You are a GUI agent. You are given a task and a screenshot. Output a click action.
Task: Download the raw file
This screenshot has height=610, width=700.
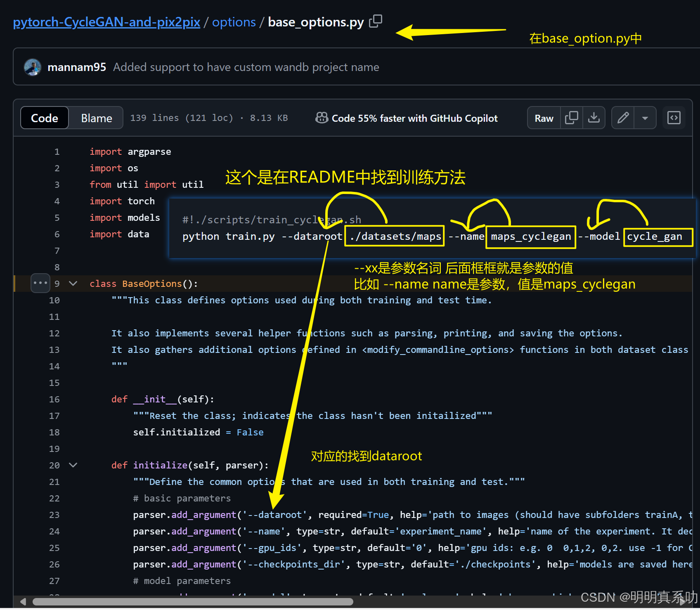[594, 118]
